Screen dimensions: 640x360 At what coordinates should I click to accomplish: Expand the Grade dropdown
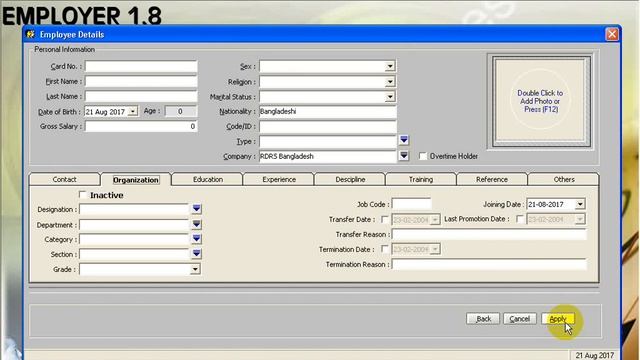pyautogui.click(x=195, y=269)
